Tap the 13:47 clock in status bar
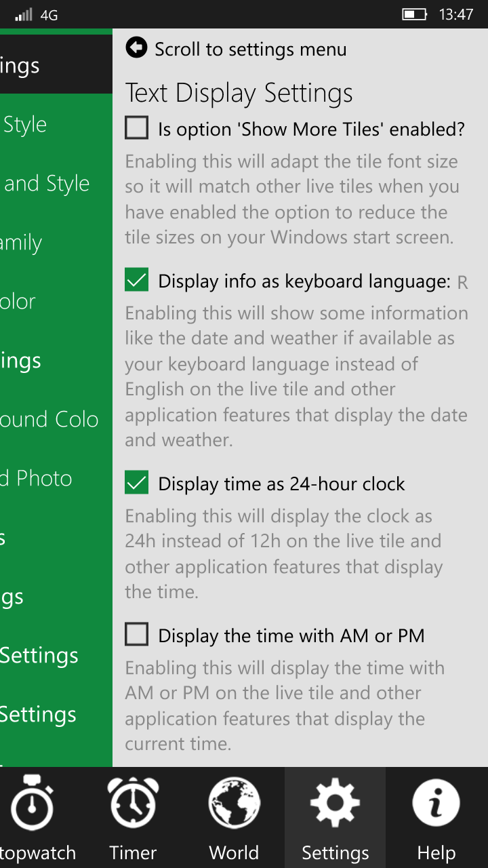 click(x=456, y=14)
